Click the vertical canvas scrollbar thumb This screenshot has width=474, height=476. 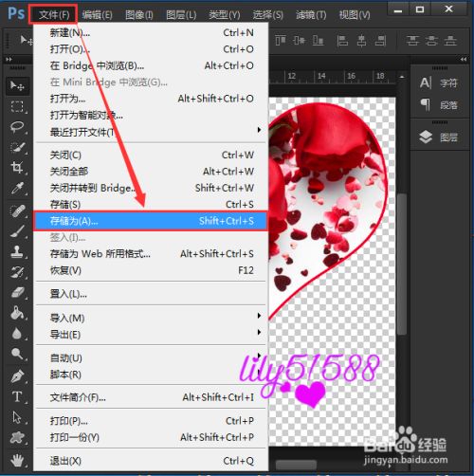pyautogui.click(x=402, y=264)
